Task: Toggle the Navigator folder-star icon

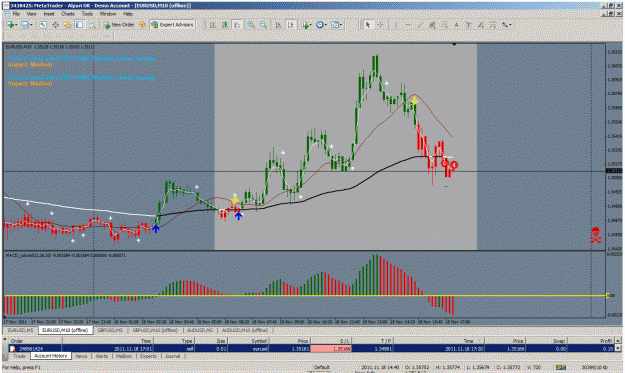Action: 67,25
